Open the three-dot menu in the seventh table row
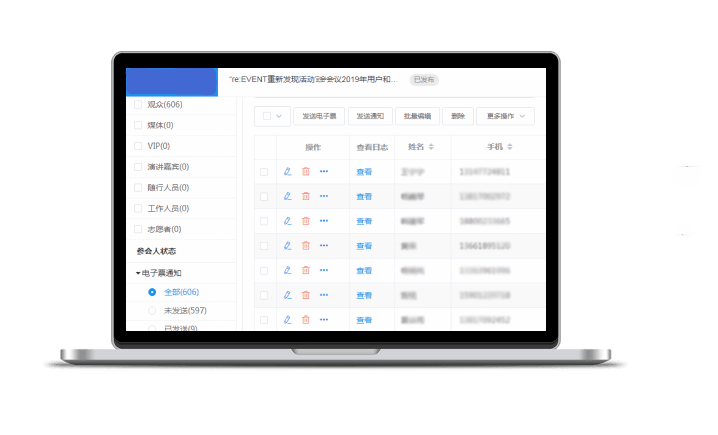The image size is (718, 435). click(x=324, y=320)
